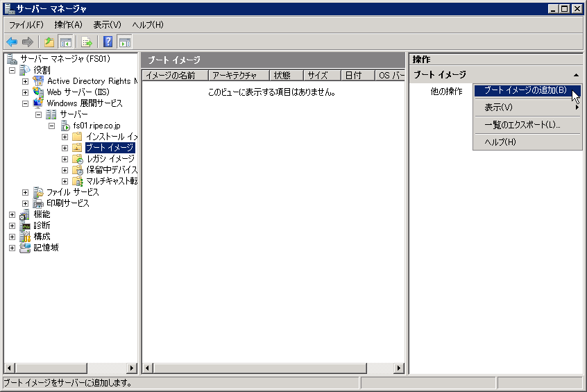Select 保留中デバイス in the tree

[x=112, y=170]
